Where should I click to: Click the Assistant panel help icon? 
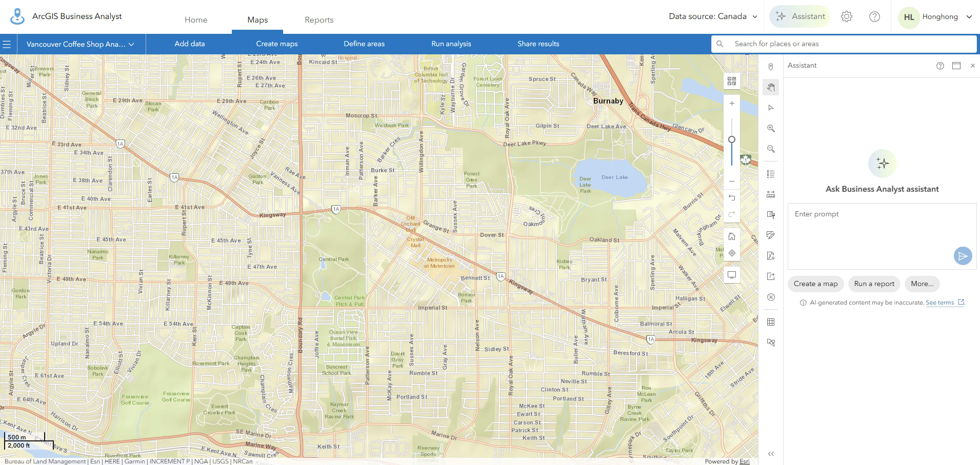(940, 66)
